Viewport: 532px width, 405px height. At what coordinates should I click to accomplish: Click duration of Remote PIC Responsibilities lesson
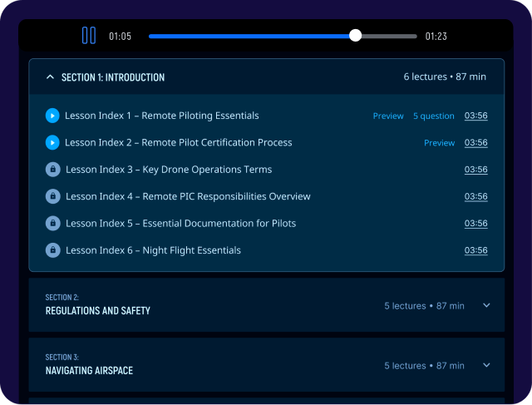point(475,196)
